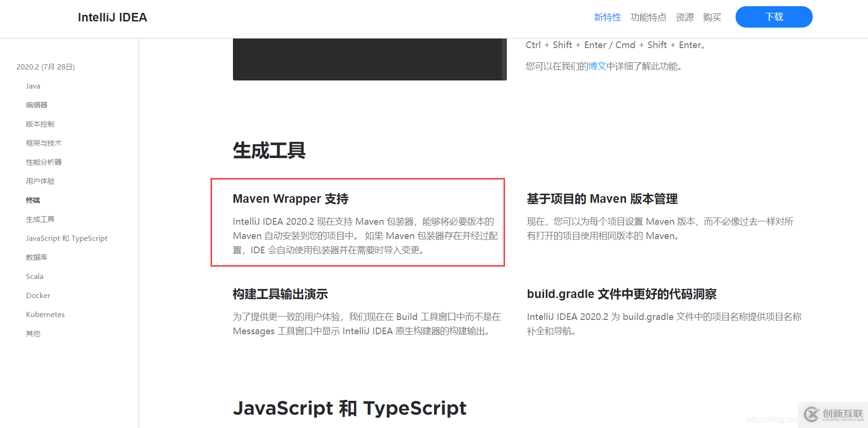
Task: Open Scala section from sidebar
Action: 35,277
